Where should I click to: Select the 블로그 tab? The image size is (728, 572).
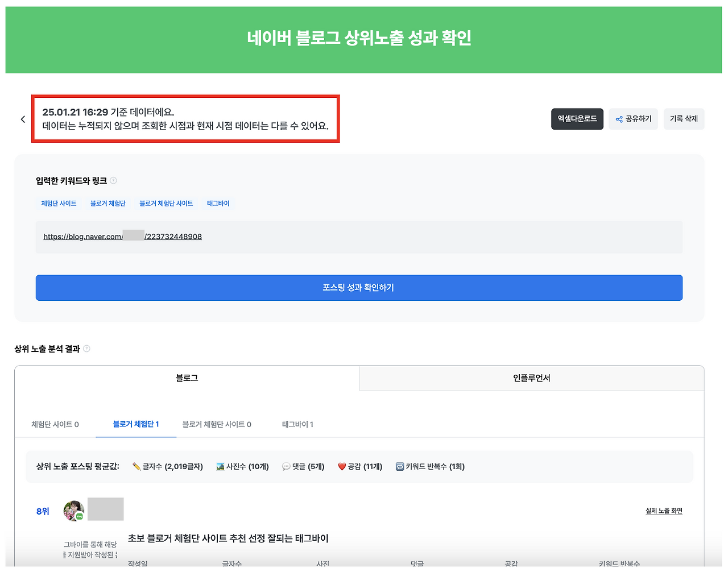(x=187, y=378)
